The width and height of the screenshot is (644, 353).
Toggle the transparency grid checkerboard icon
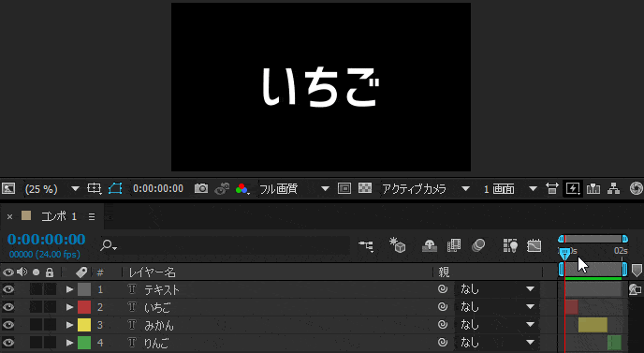click(365, 188)
